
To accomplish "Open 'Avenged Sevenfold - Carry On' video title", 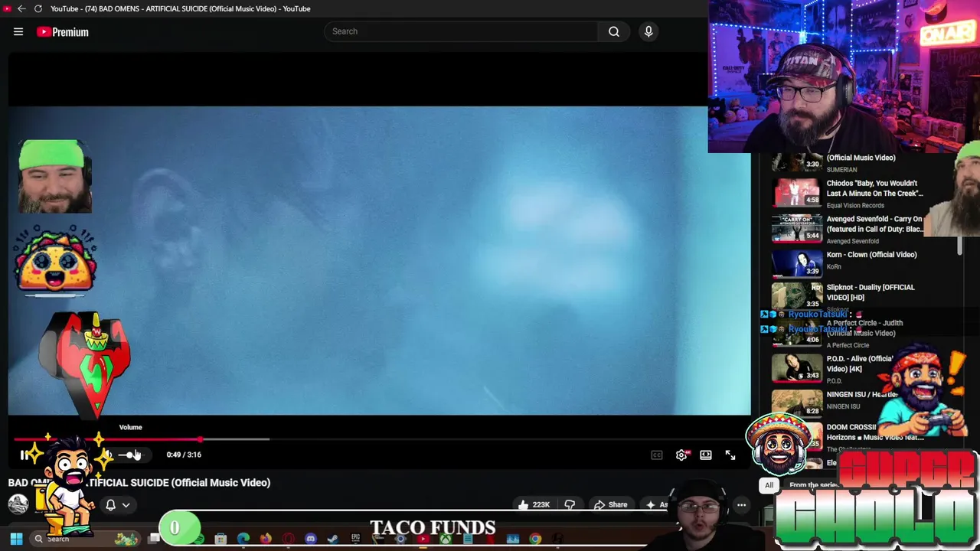I will [x=874, y=223].
